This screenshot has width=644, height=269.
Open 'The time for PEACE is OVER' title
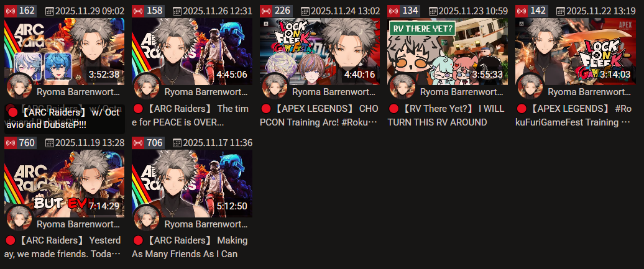190,116
